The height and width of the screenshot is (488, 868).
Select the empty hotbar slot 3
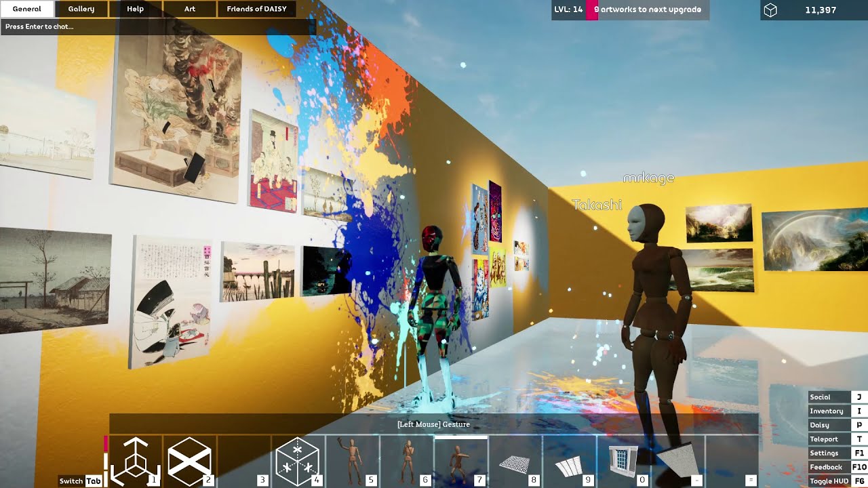[244, 462]
